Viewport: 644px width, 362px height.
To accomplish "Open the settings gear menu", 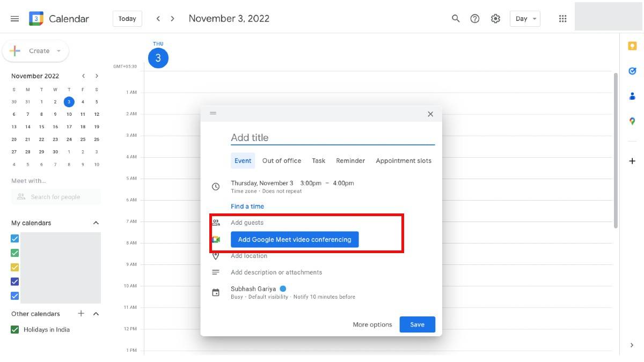I will pos(495,19).
